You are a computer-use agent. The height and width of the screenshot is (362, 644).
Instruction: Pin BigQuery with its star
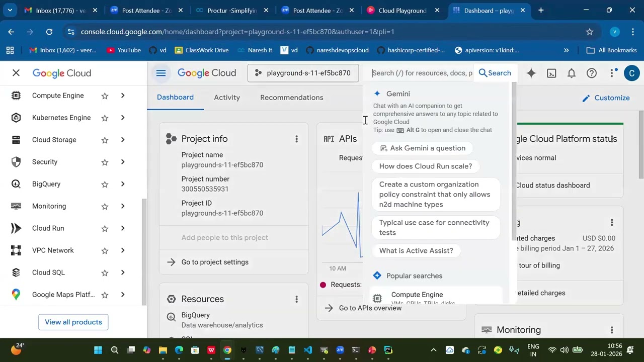pyautogui.click(x=105, y=184)
